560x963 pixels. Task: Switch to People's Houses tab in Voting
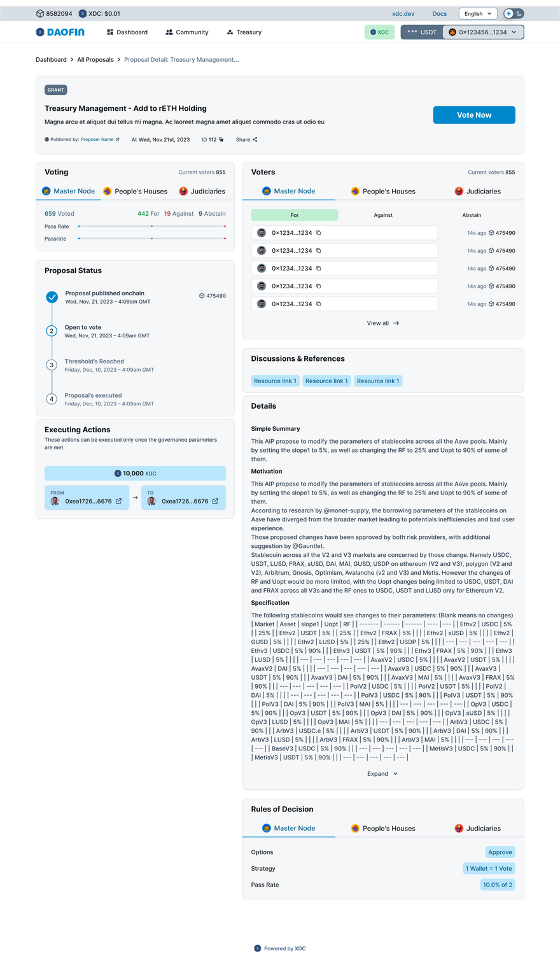tap(135, 192)
